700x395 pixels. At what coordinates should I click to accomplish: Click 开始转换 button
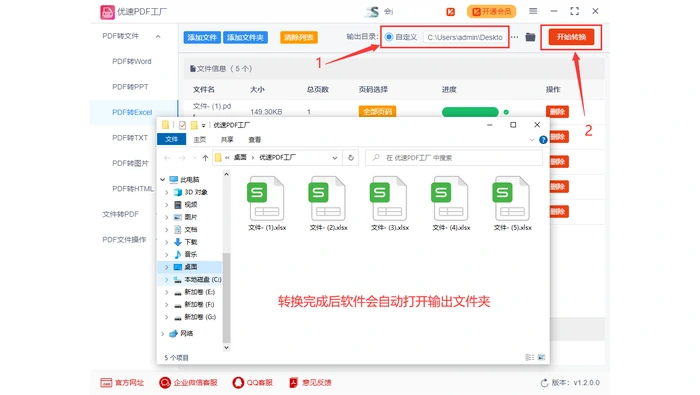coord(571,37)
